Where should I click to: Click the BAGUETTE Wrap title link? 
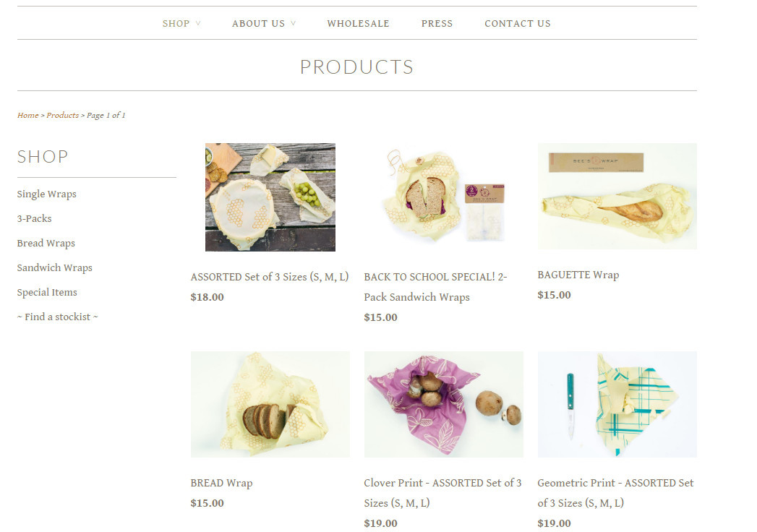click(x=578, y=275)
